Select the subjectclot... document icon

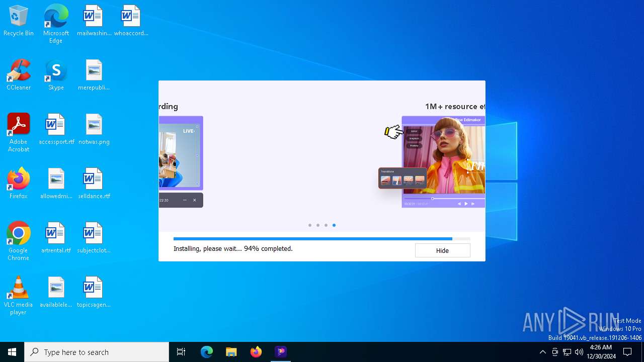coord(94,238)
